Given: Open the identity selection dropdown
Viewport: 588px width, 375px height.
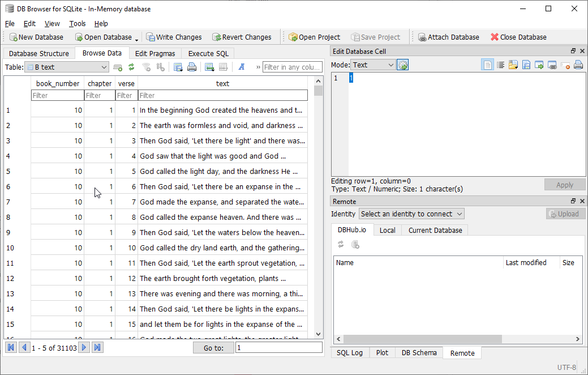Looking at the screenshot, I should click(411, 214).
